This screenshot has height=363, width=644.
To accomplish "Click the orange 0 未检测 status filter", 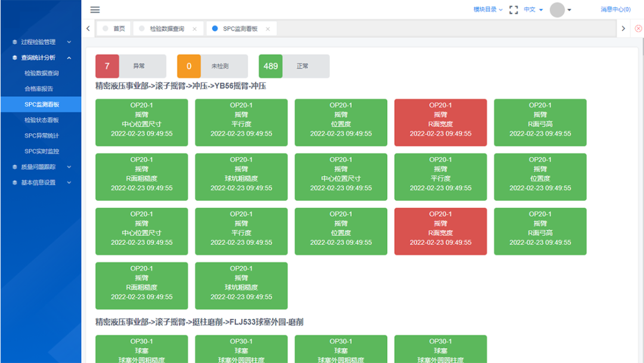I will pyautogui.click(x=212, y=66).
